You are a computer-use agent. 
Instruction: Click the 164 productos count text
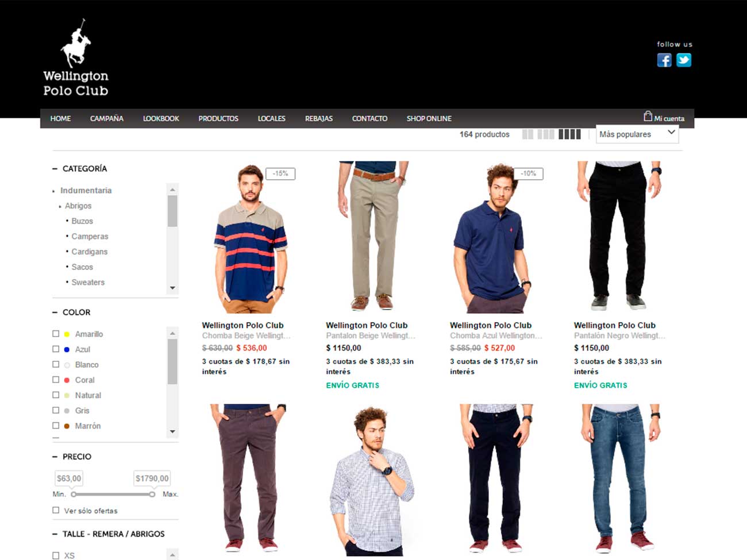(x=484, y=134)
